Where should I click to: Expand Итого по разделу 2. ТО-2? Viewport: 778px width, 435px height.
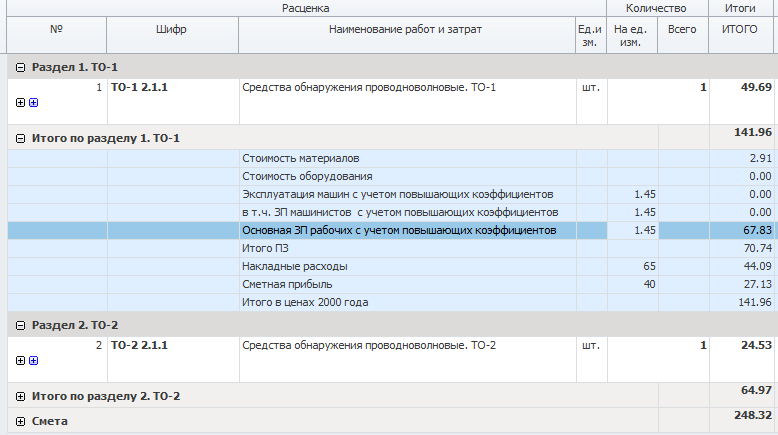point(20,396)
